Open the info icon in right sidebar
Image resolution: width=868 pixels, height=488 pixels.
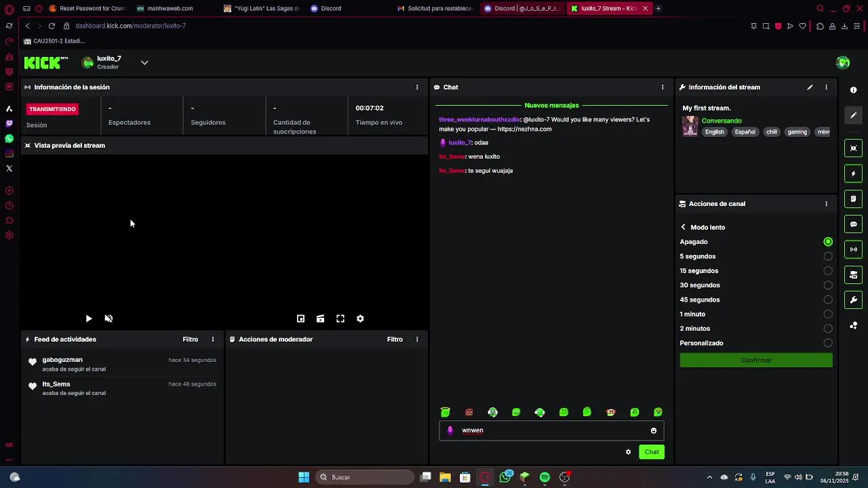pyautogui.click(x=853, y=90)
